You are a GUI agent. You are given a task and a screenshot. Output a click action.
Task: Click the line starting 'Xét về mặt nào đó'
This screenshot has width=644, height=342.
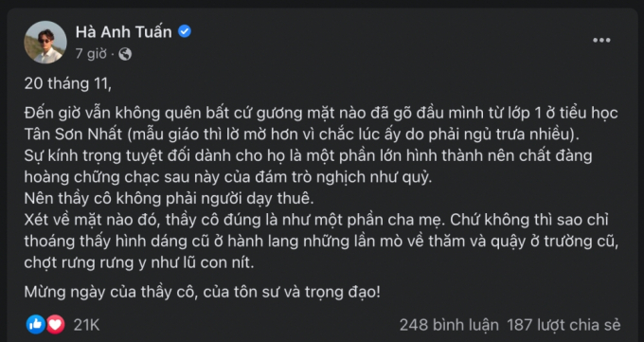(x=316, y=221)
